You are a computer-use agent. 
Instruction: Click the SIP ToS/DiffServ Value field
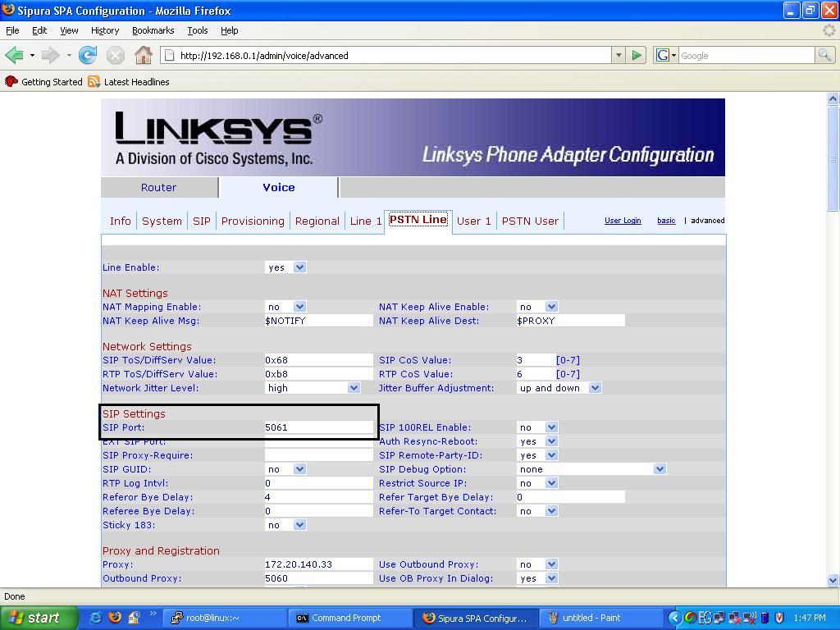pyautogui.click(x=319, y=361)
